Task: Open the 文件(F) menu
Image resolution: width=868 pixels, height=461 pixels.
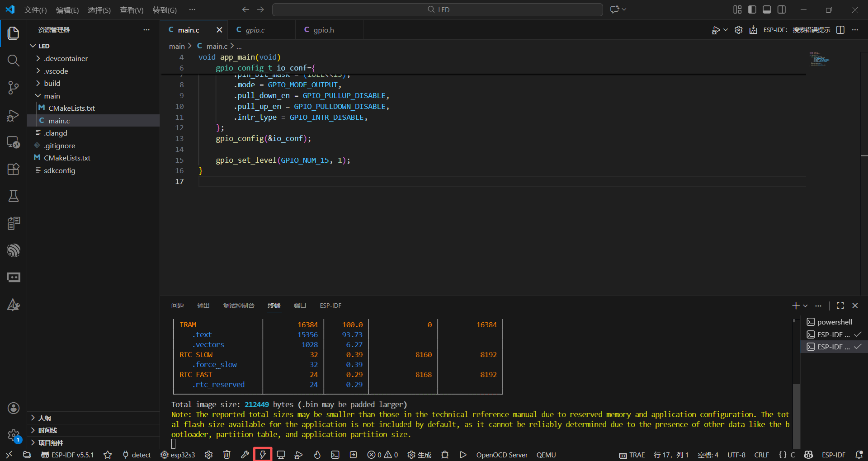Action: tap(35, 10)
